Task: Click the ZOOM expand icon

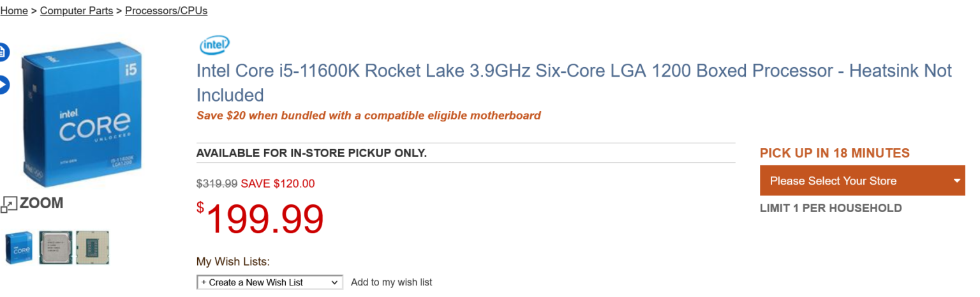Action: 8,204
